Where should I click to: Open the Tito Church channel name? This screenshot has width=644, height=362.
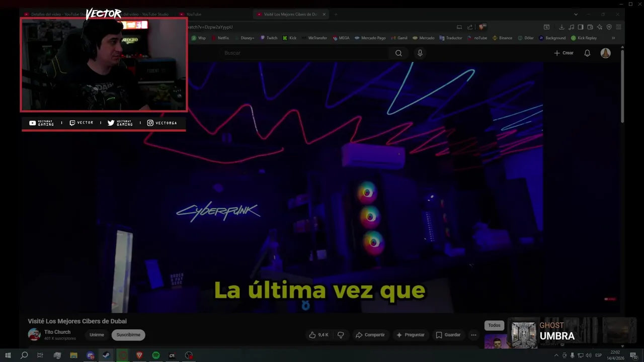click(x=57, y=332)
